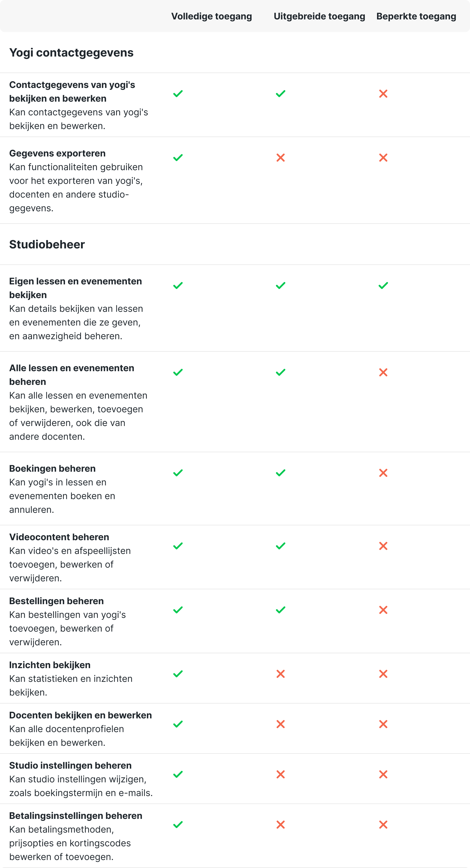Click the Gegevens exporteren row title
Screen dimensions: 470x868
click(57, 153)
